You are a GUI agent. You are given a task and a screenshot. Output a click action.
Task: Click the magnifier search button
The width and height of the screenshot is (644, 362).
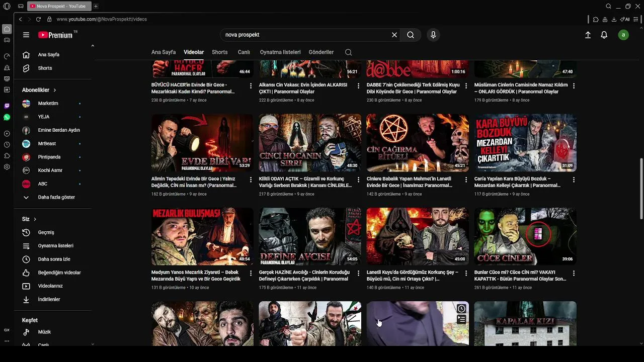(x=411, y=35)
